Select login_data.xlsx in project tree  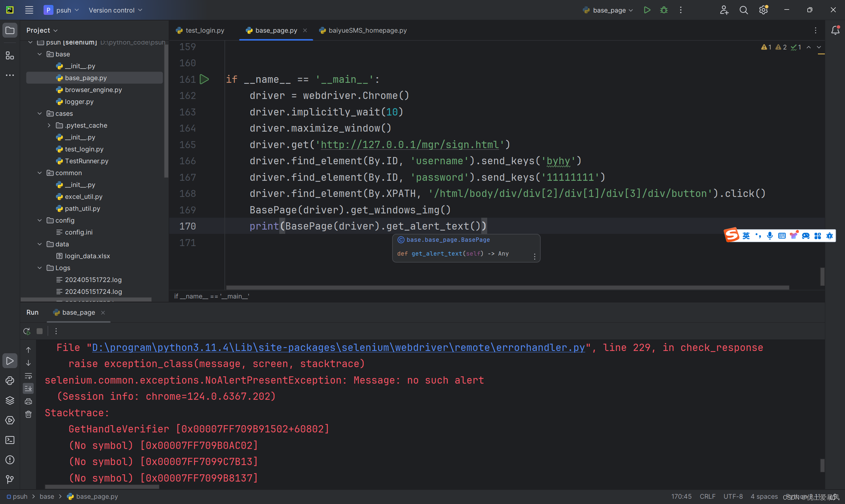point(87,256)
